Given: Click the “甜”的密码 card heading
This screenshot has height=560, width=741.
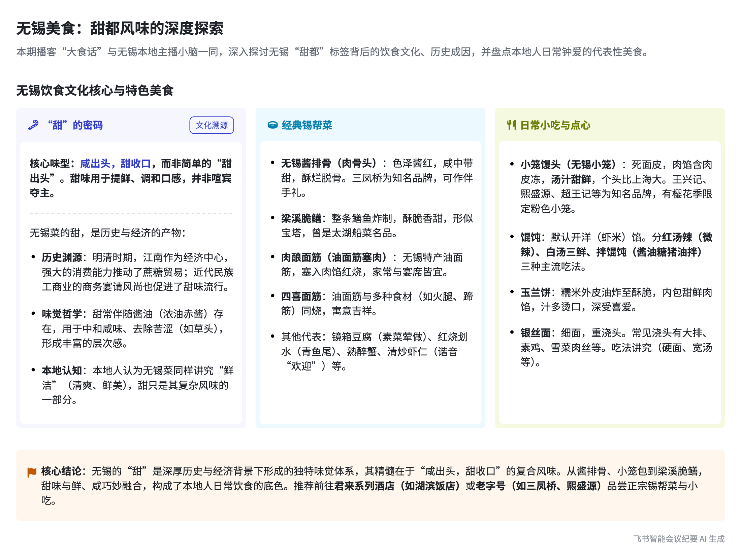Looking at the screenshot, I should [x=75, y=125].
